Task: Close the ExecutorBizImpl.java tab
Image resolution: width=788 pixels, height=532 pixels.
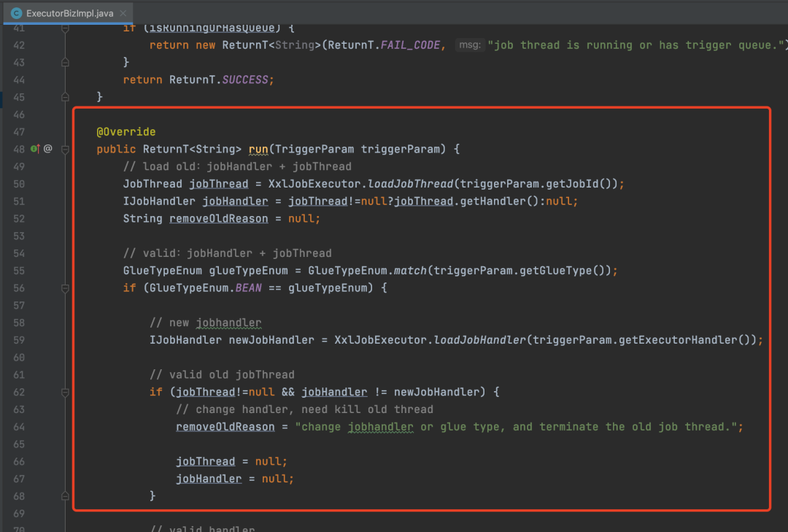Action: tap(123, 13)
